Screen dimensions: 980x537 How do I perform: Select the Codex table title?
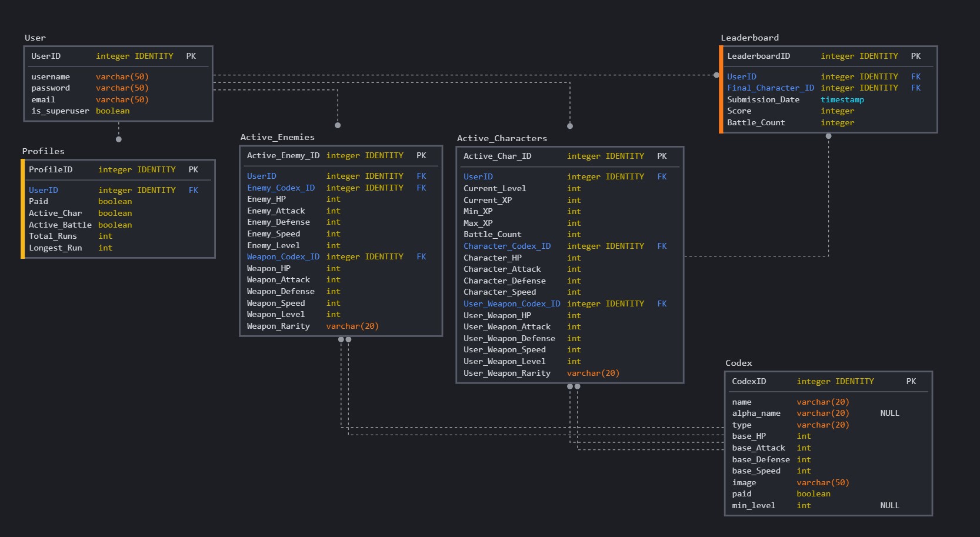(x=739, y=363)
